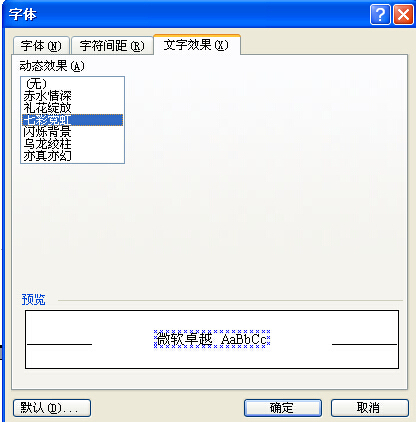Image resolution: width=416 pixels, height=422 pixels.
Task: Select the 文字效果(X) tab
Action: pyautogui.click(x=197, y=44)
